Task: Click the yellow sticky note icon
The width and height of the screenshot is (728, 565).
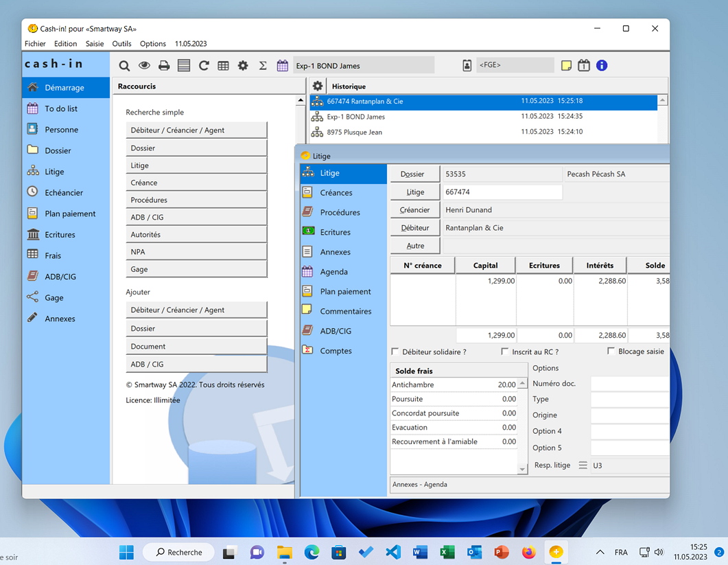Action: click(x=566, y=66)
